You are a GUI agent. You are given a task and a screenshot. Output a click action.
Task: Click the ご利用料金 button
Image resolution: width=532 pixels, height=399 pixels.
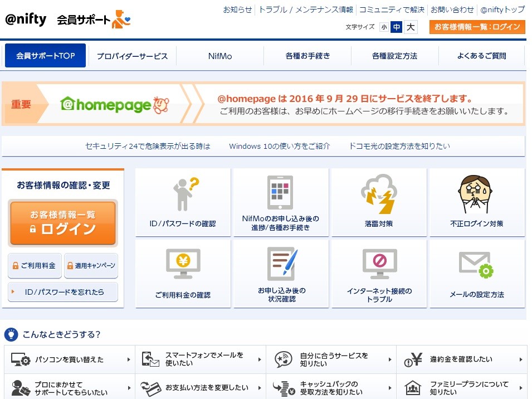[35, 266]
